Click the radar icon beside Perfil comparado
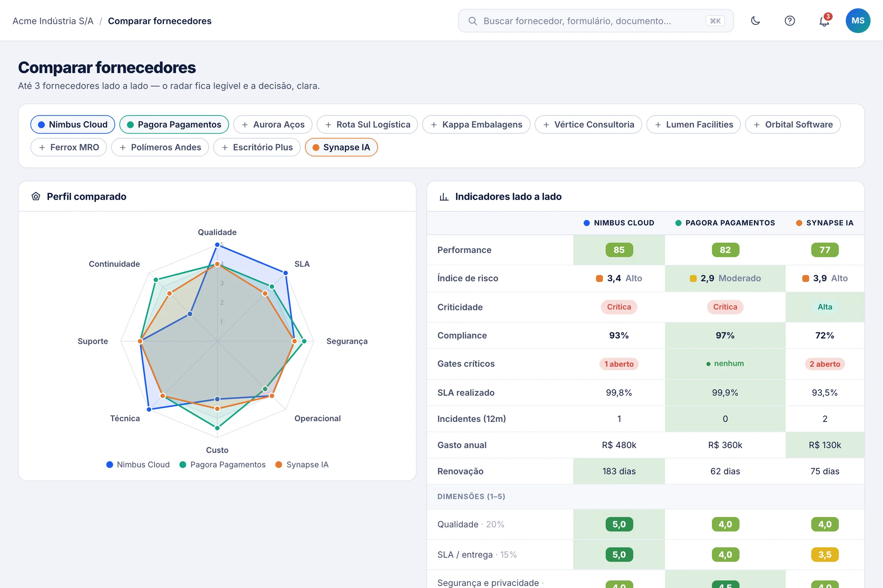This screenshot has width=883, height=588. [36, 196]
